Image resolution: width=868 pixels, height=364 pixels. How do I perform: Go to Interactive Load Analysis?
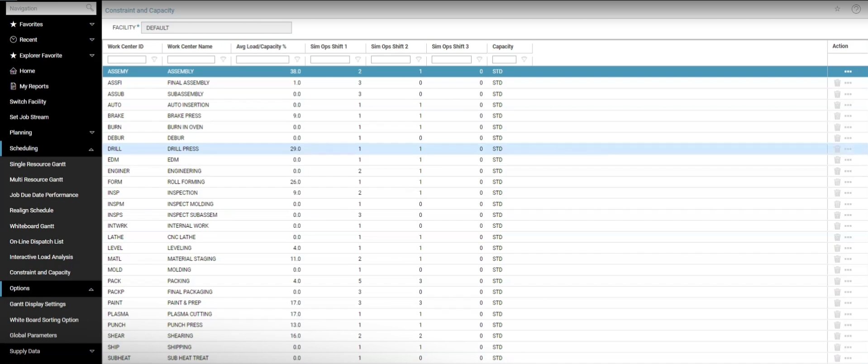click(41, 257)
